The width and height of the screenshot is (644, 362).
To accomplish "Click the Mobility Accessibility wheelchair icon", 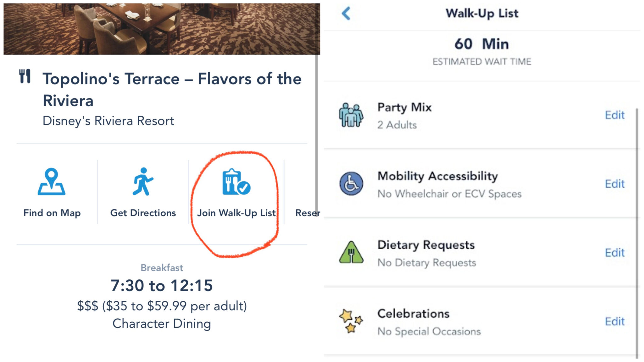I will coord(351,184).
